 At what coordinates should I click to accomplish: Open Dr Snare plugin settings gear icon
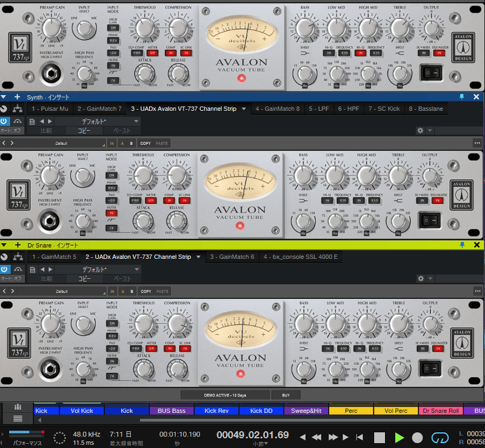click(421, 278)
